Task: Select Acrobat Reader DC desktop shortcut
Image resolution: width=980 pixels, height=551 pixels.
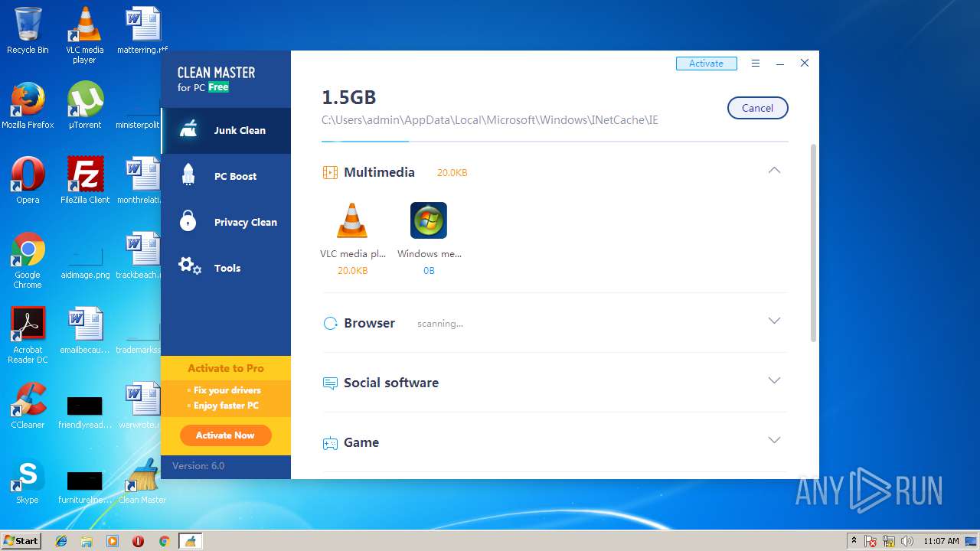Action: click(x=28, y=335)
